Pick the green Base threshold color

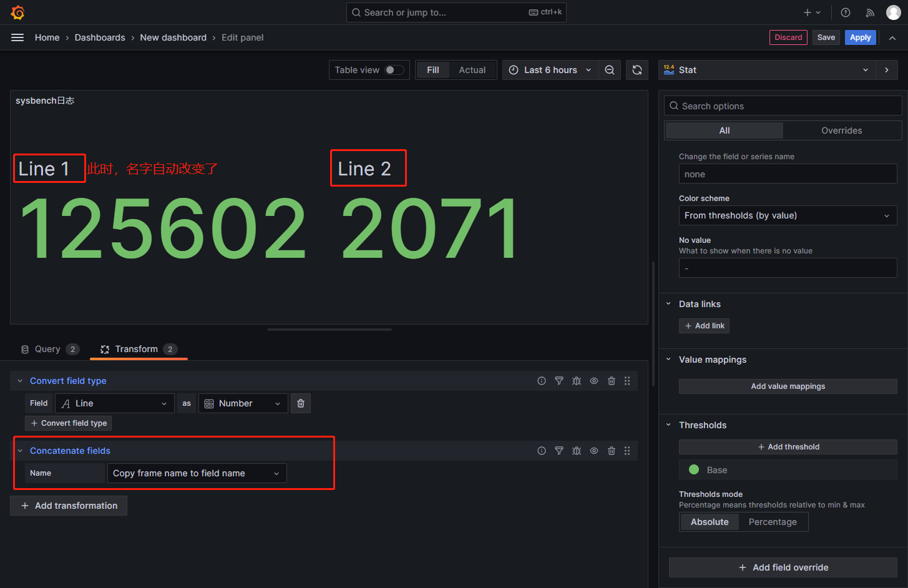693,469
